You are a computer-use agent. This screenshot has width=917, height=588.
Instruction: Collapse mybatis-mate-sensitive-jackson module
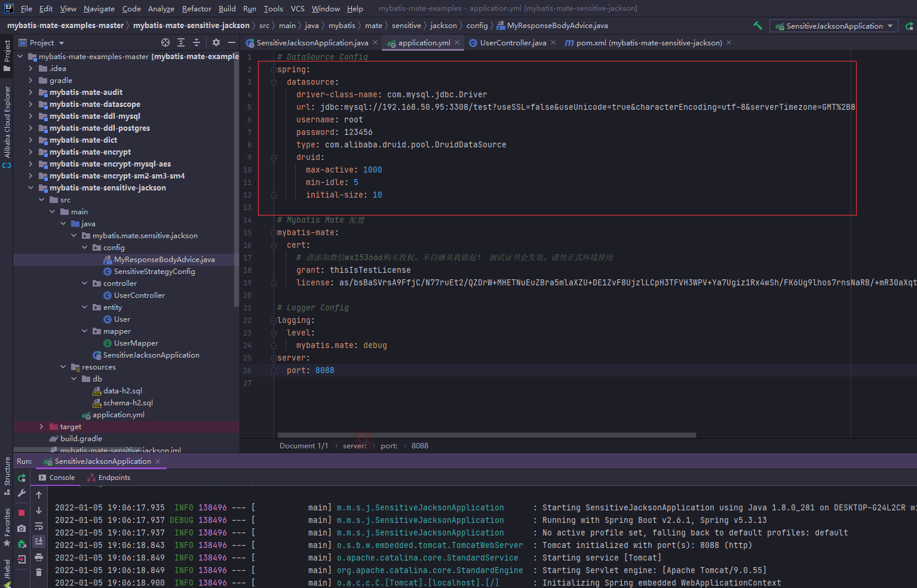click(30, 188)
